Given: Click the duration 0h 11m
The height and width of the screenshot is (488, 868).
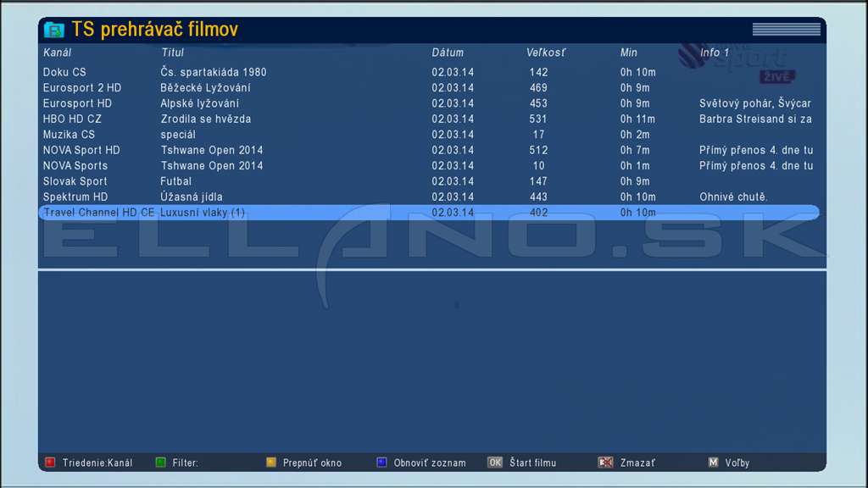Looking at the screenshot, I should (637, 119).
